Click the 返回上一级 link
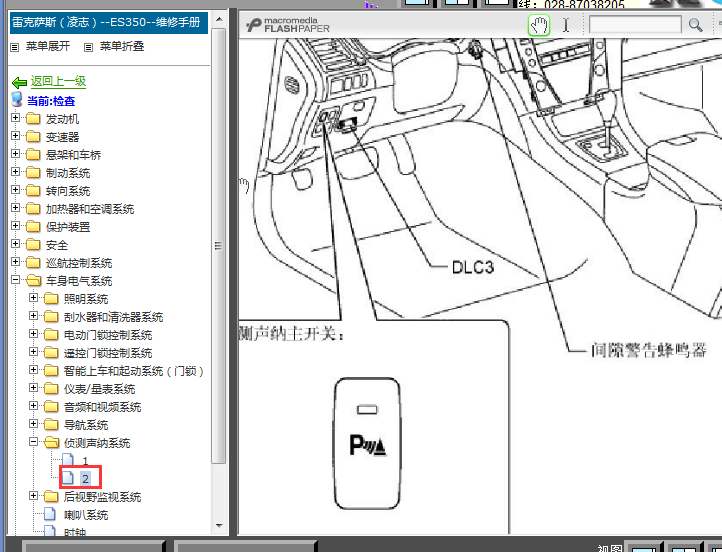722x552 pixels. [58, 81]
